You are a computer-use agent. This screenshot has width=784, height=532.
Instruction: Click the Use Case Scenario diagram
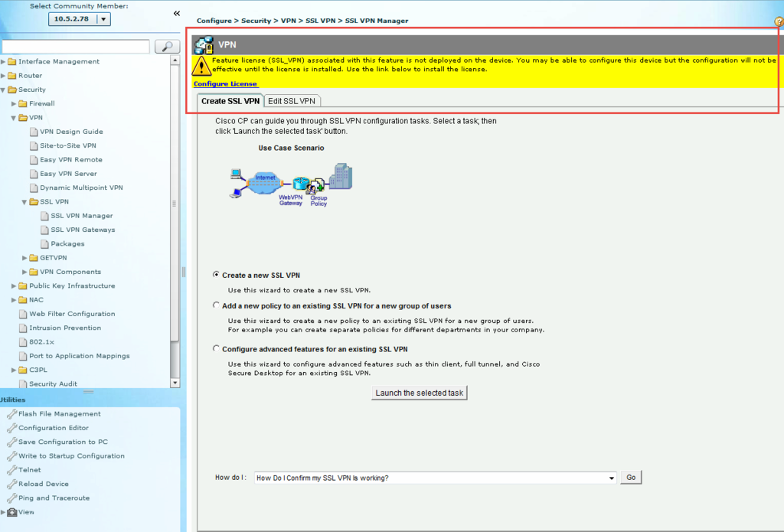pos(291,184)
